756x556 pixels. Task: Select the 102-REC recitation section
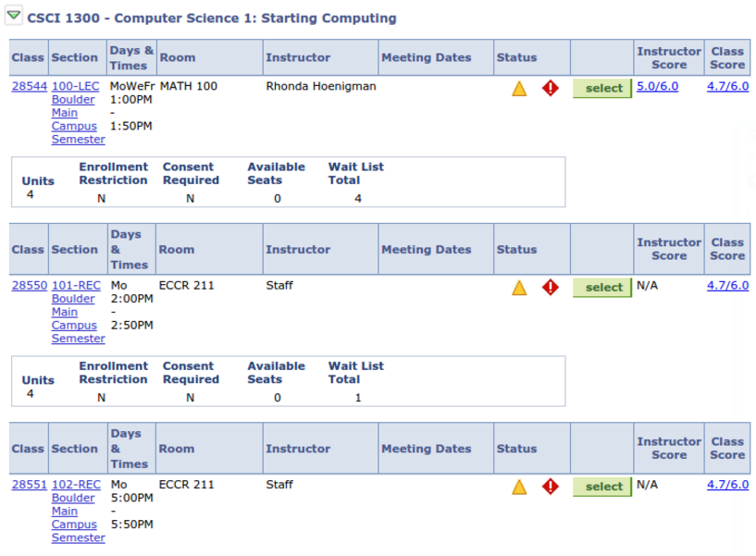pyautogui.click(x=602, y=487)
